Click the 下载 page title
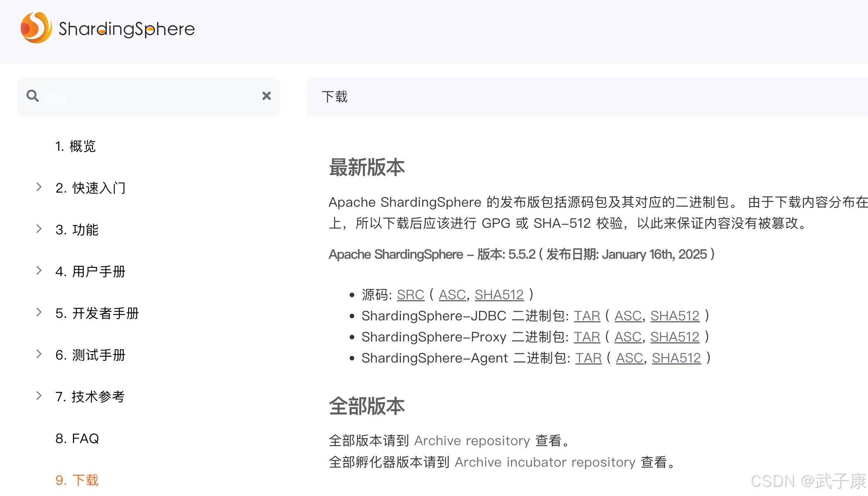This screenshot has width=868, height=496. [x=335, y=97]
